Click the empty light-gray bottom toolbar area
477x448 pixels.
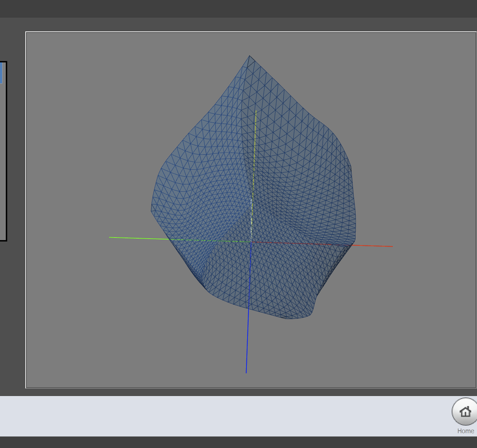point(224,416)
